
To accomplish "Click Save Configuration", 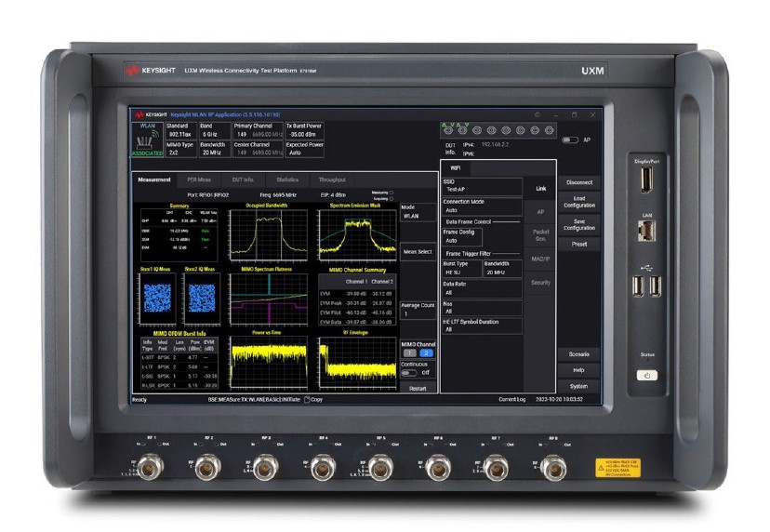I will (579, 224).
